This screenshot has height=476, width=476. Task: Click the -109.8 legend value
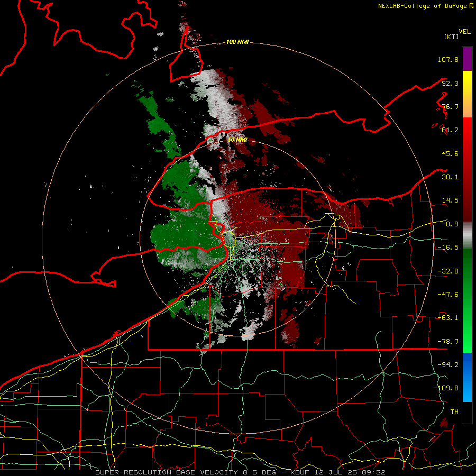[x=446, y=388]
